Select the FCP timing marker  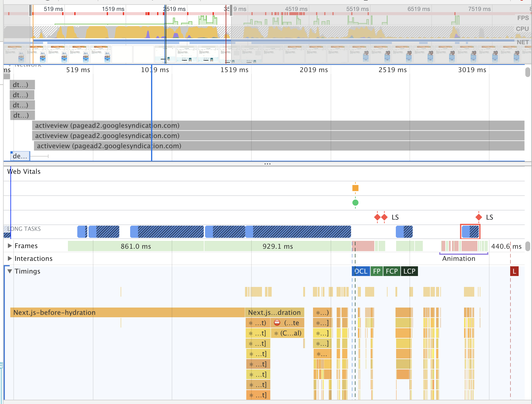tap(392, 271)
